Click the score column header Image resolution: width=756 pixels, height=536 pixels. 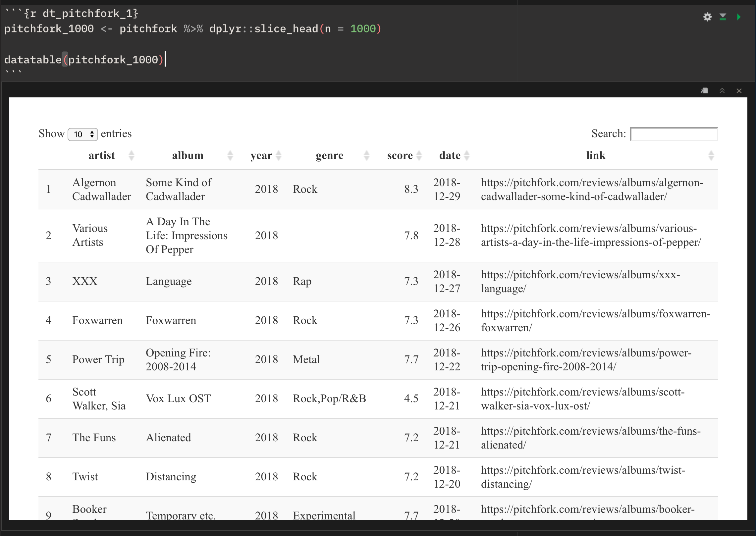[400, 155]
